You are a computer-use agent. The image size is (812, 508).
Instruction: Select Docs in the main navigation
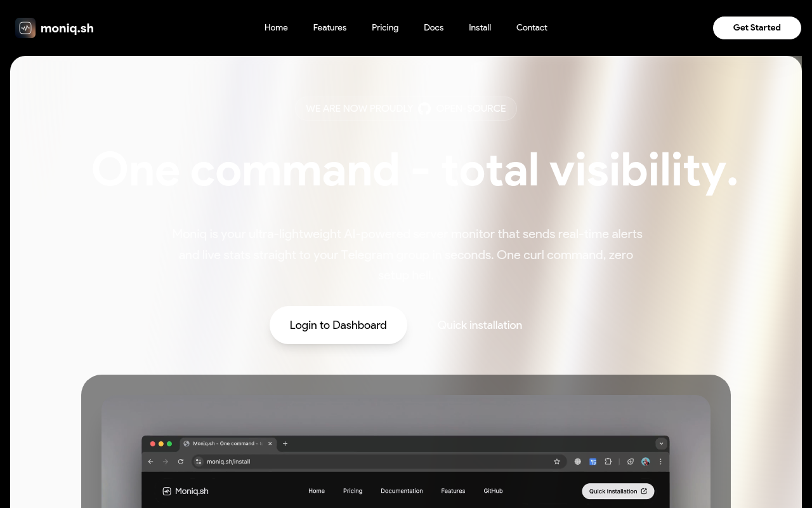point(434,28)
